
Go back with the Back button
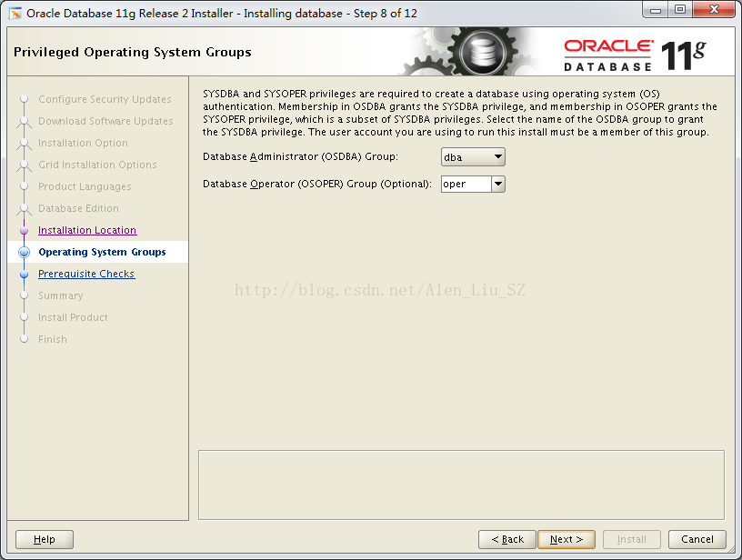point(507,539)
